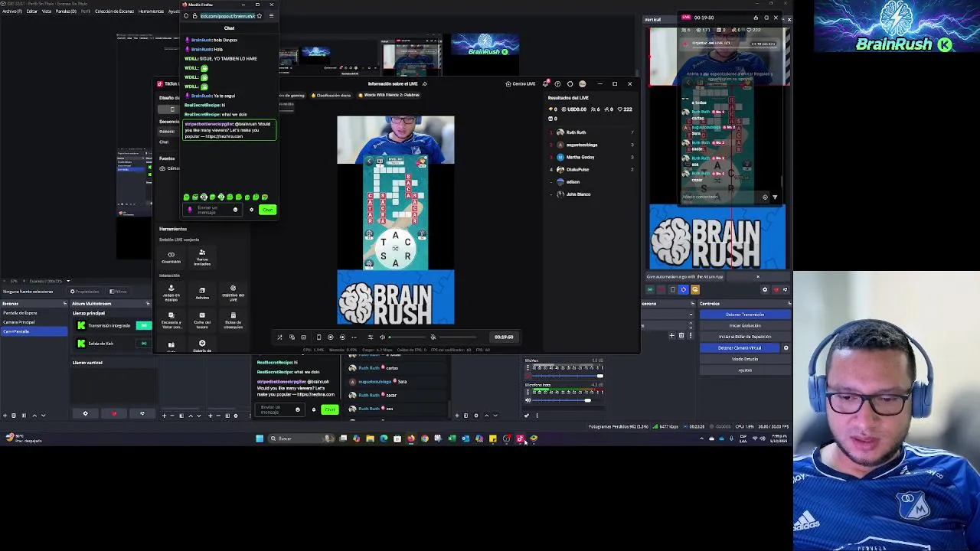The image size is (980, 551).
Task: Open chat settings gear in Firefox popup
Action: 251,210
